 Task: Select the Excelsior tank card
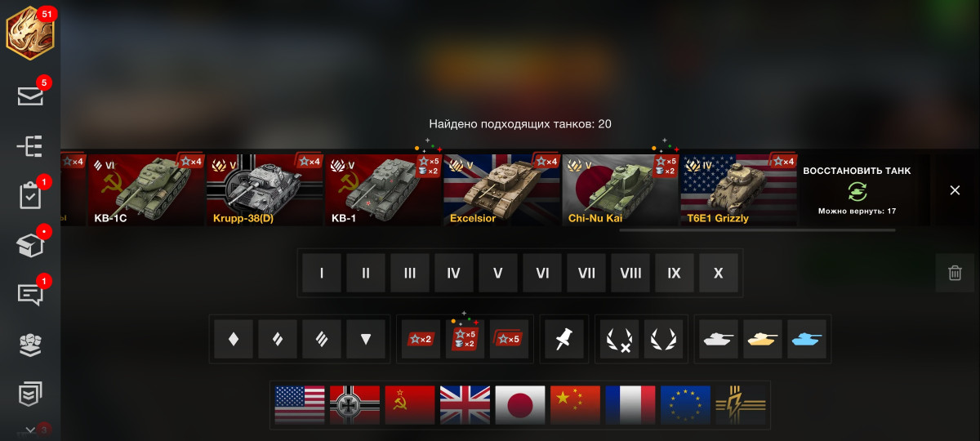(x=501, y=190)
